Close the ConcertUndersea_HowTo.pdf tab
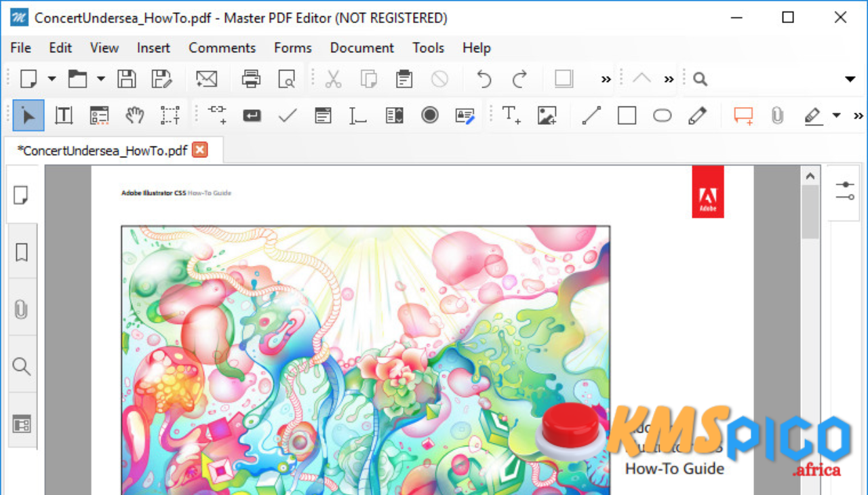868x495 pixels. 199,150
